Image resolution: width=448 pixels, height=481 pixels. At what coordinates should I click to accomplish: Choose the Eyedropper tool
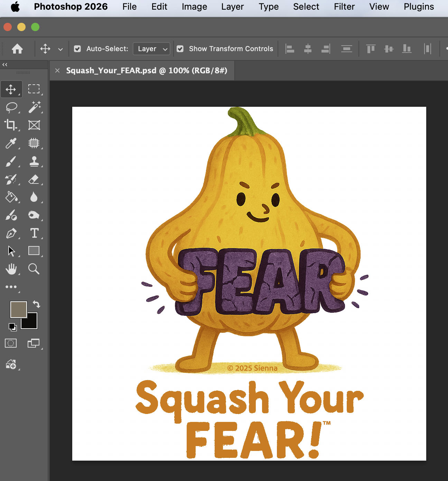pos(11,143)
